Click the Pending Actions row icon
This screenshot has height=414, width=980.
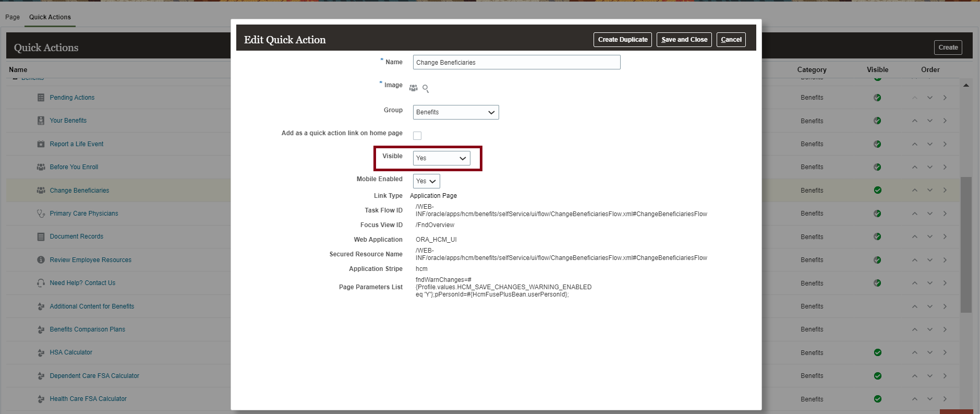(41, 98)
